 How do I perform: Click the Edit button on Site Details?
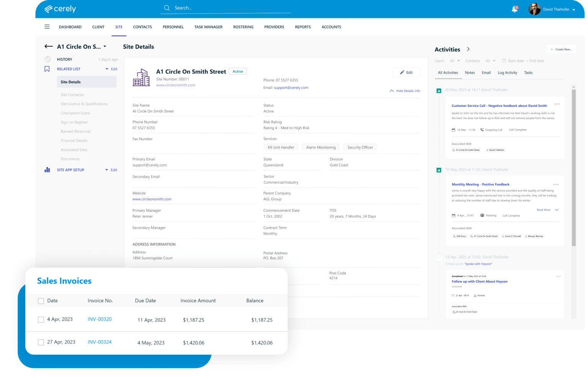click(x=406, y=72)
